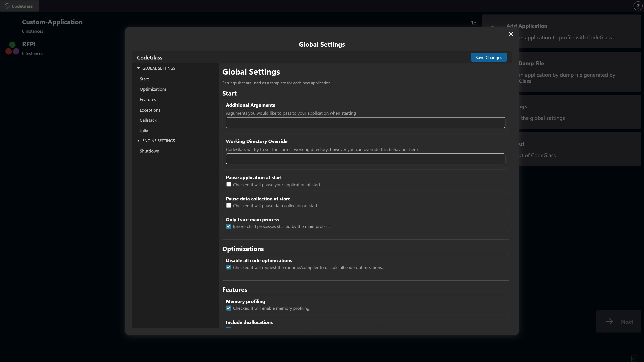Disable the code optimizations checkbox

coord(228,267)
